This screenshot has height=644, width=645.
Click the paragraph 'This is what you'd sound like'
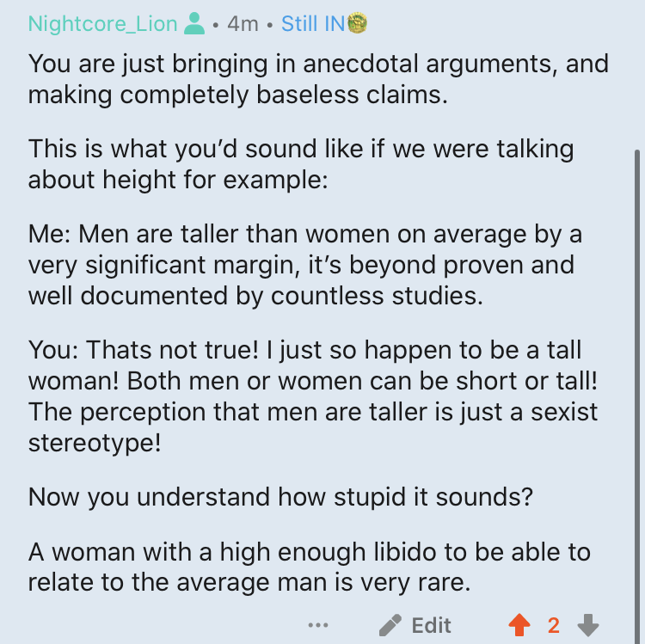[x=301, y=164]
